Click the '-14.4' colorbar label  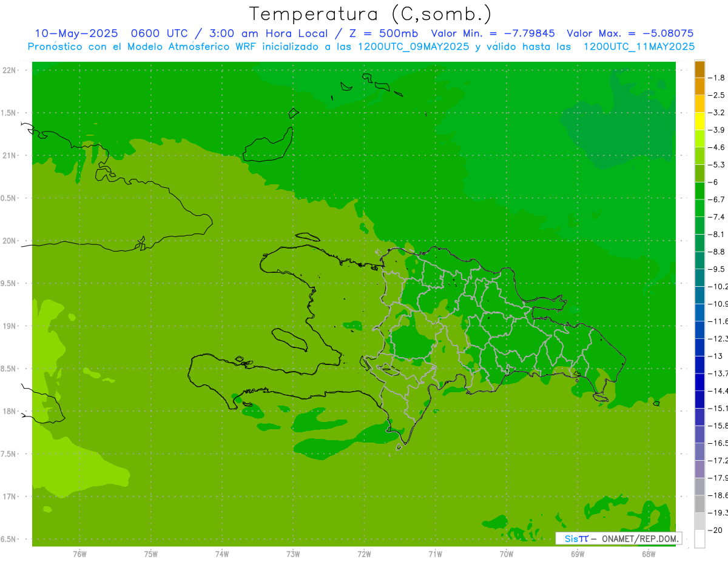click(718, 390)
